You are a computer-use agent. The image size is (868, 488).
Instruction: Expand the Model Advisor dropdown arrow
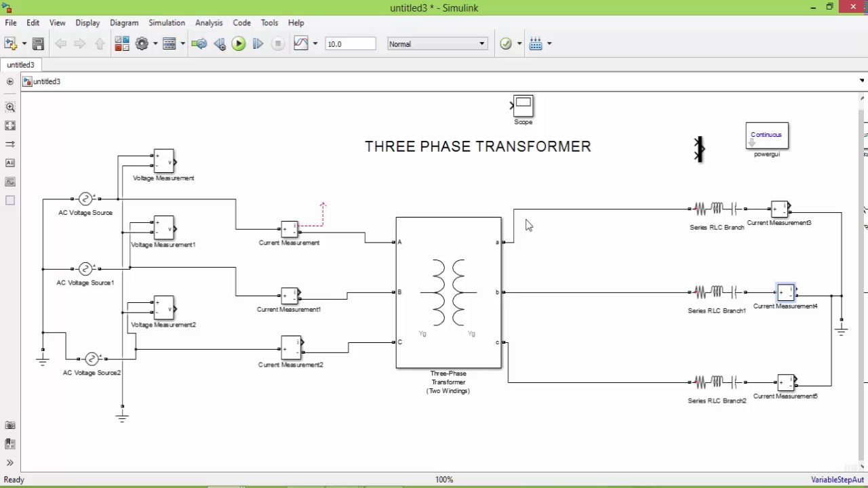519,44
